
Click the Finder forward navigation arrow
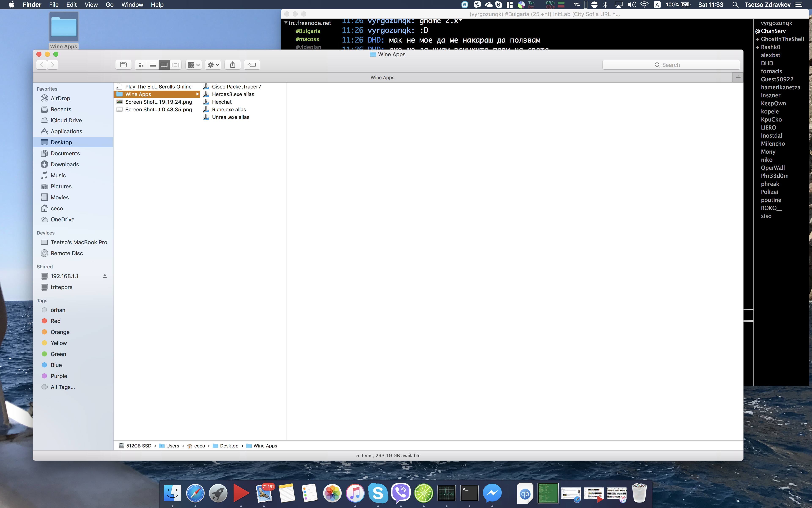click(53, 65)
